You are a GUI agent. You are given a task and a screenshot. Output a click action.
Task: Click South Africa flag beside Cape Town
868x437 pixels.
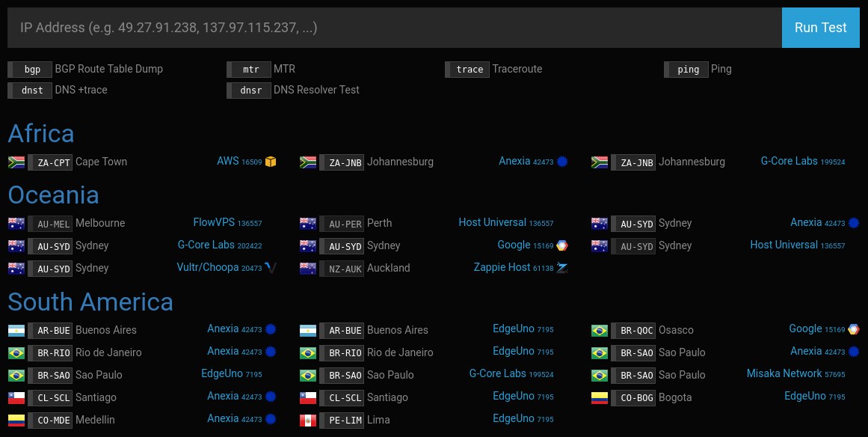(x=16, y=162)
